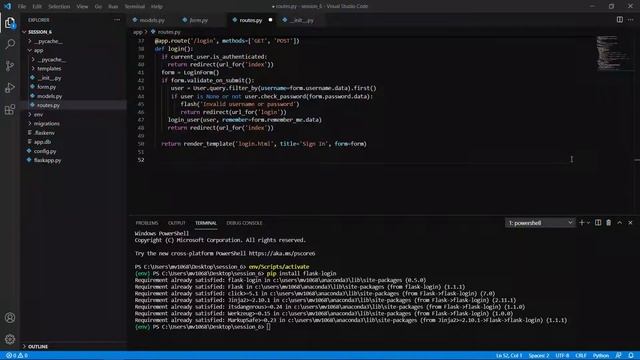Click Ln 52, Col 1 in status bar

pyautogui.click(x=509, y=356)
